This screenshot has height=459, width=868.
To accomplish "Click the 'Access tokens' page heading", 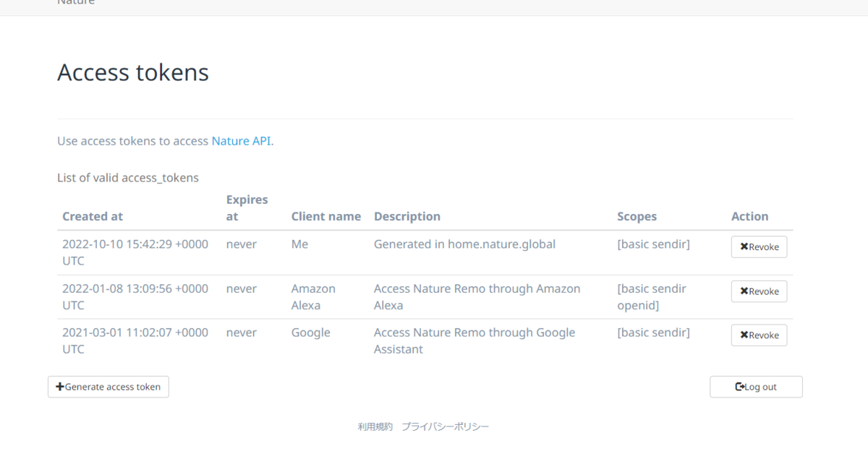I will 133,72.
